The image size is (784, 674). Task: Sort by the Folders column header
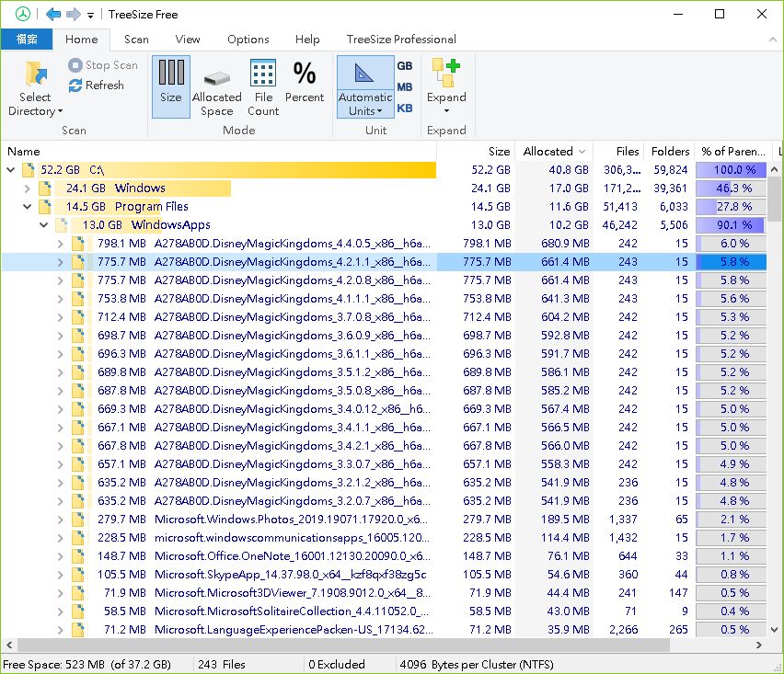(670, 152)
